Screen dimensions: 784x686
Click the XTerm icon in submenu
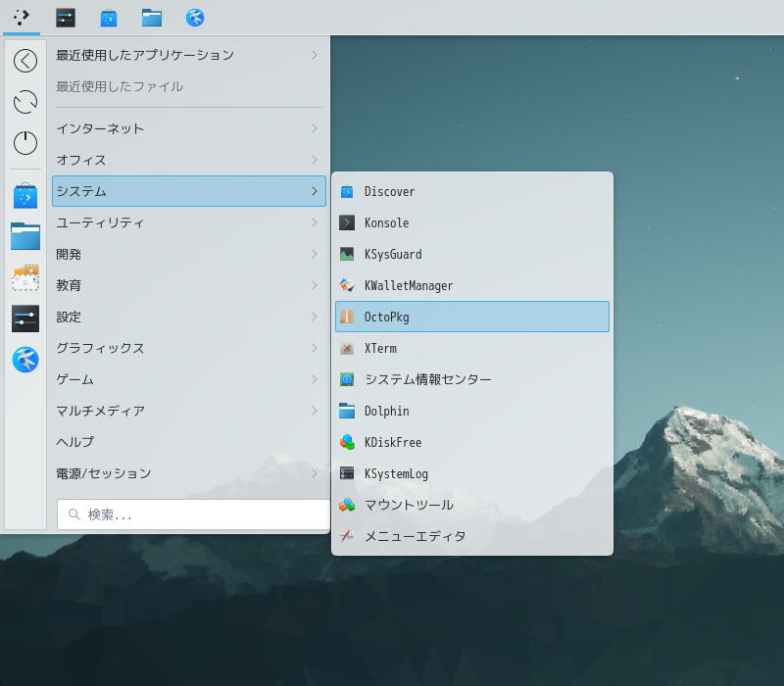(x=347, y=348)
